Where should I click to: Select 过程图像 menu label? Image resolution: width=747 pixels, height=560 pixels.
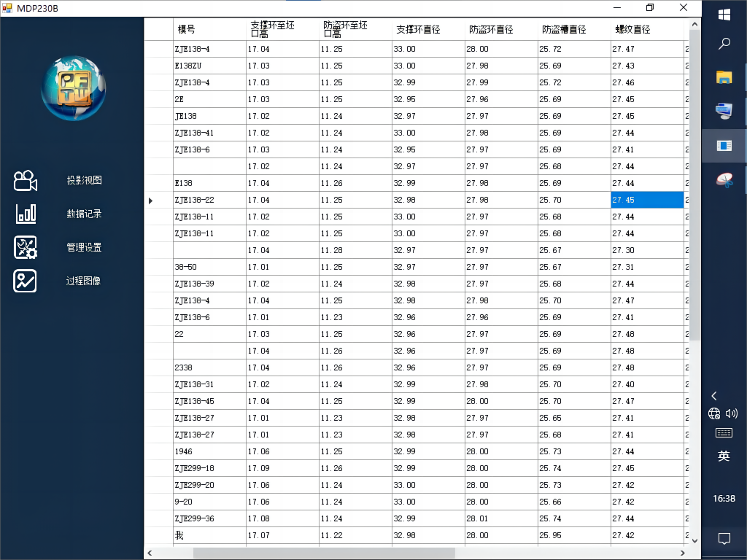click(x=83, y=281)
